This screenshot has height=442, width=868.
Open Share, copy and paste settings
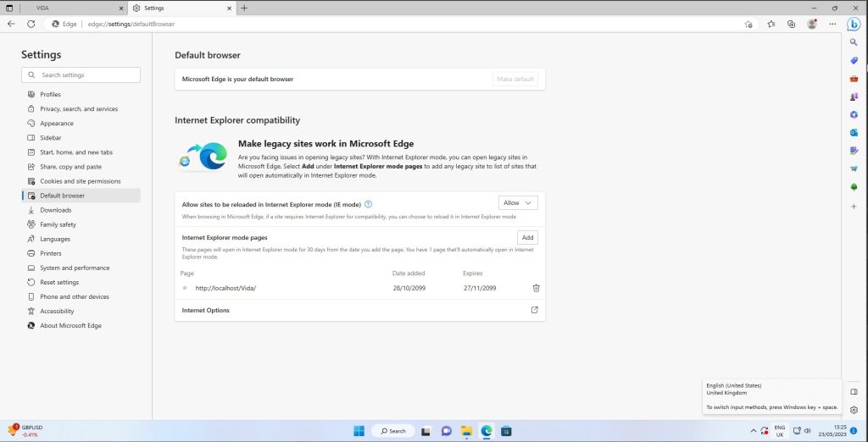pyautogui.click(x=81, y=167)
